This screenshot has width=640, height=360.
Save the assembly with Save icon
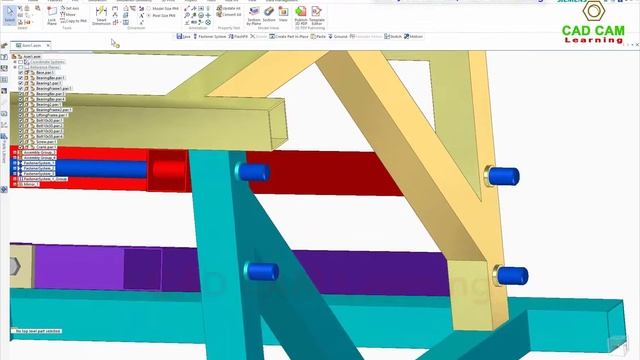coord(183,36)
